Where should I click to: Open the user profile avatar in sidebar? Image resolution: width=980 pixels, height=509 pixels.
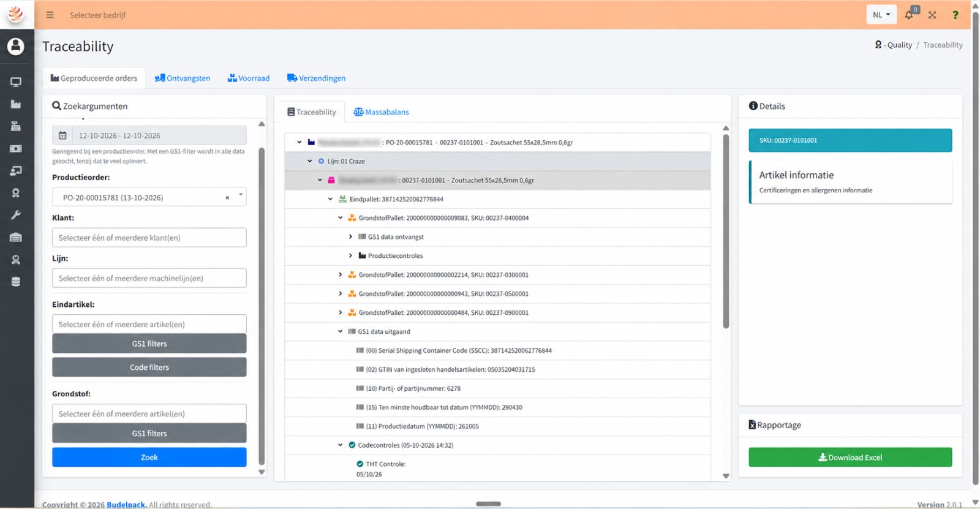click(16, 47)
